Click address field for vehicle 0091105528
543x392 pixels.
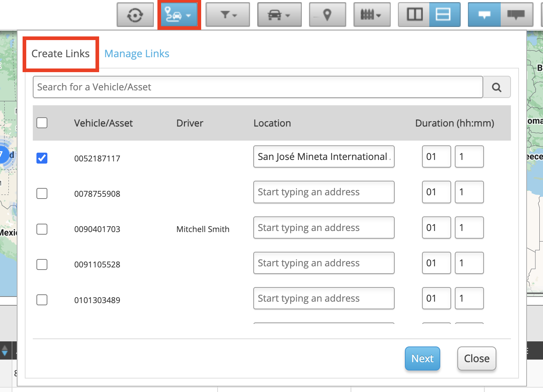(x=324, y=263)
